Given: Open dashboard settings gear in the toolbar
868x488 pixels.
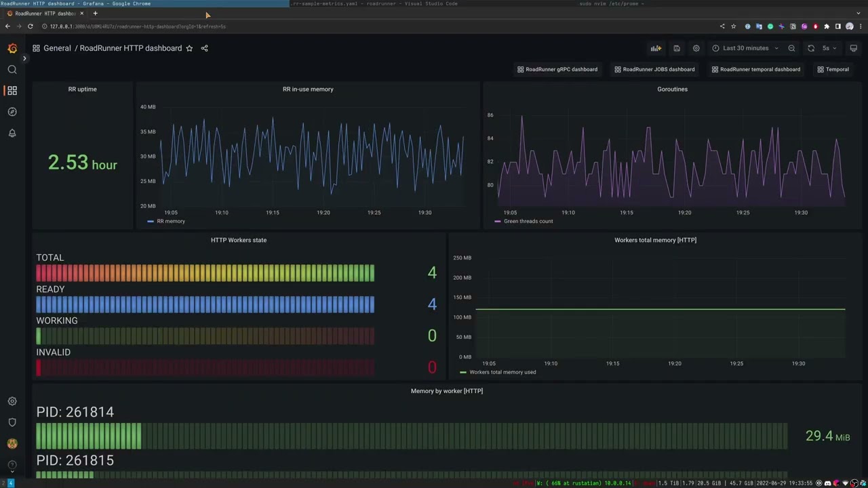Looking at the screenshot, I should 696,48.
